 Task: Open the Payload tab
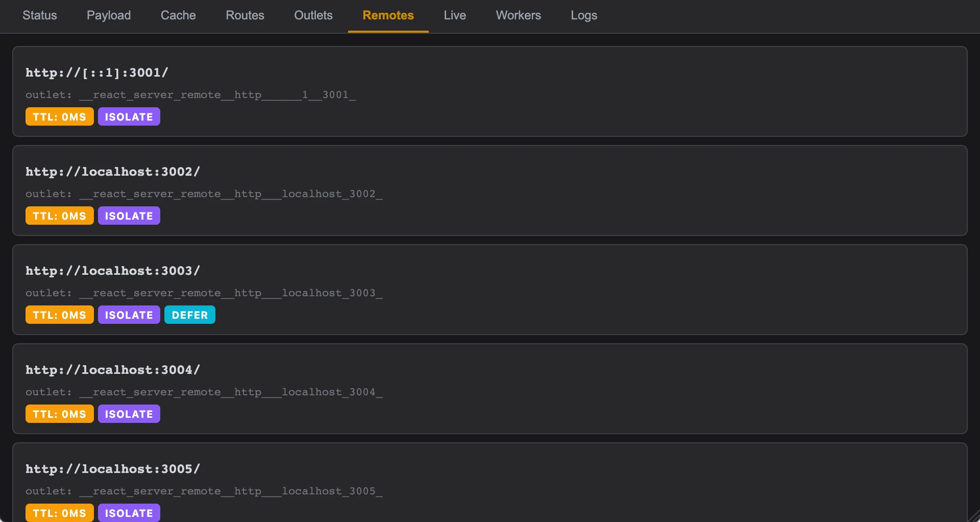pyautogui.click(x=109, y=15)
